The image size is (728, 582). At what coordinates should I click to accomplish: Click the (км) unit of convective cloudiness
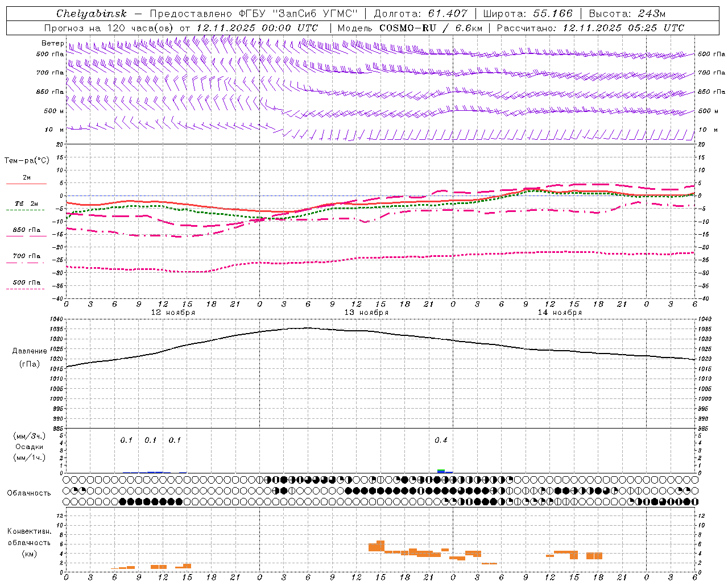[x=29, y=554]
